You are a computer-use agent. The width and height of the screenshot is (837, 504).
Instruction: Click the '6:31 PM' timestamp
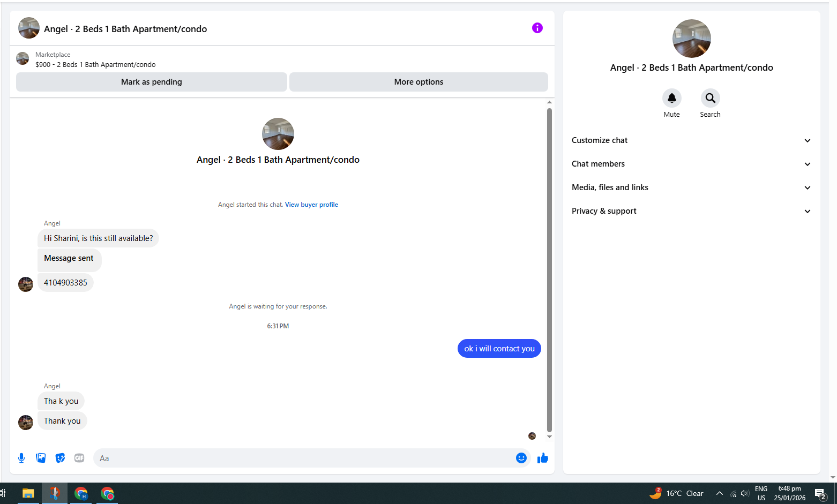pos(278,326)
